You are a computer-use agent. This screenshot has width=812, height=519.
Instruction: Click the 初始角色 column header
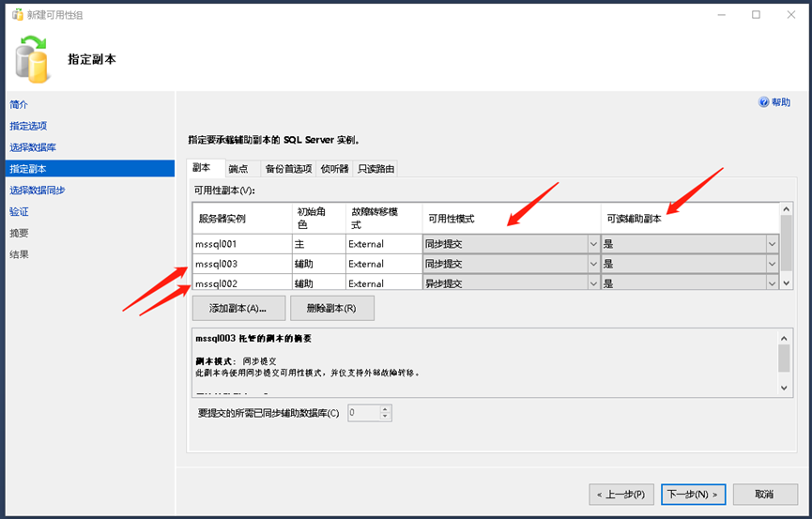coord(319,219)
